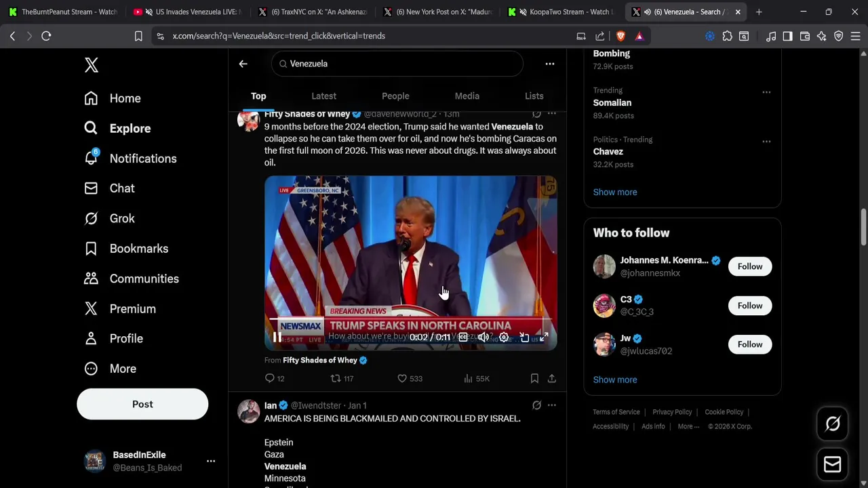
Task: Follow the C3 account
Action: click(x=750, y=306)
